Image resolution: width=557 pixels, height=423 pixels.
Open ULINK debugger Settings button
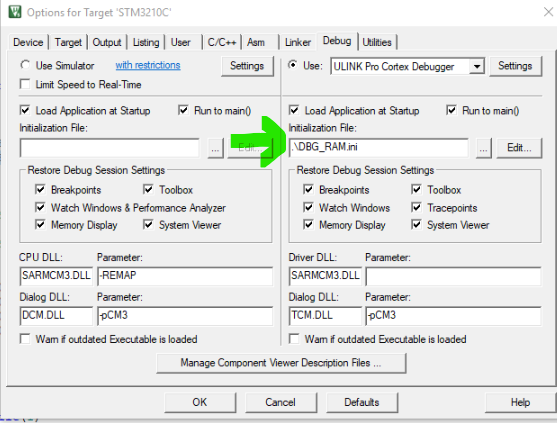pyautogui.click(x=515, y=66)
